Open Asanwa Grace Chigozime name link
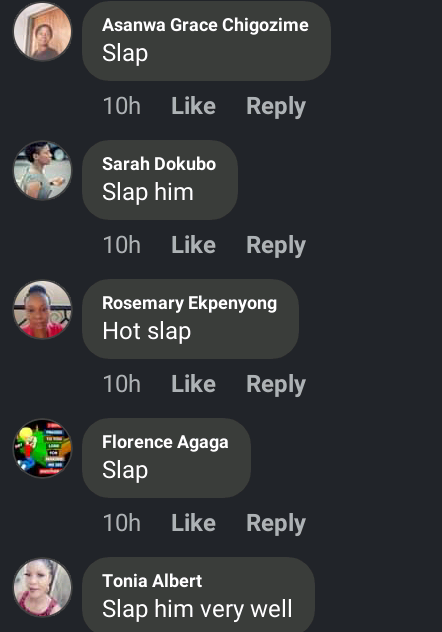The width and height of the screenshot is (442, 632). pos(205,25)
